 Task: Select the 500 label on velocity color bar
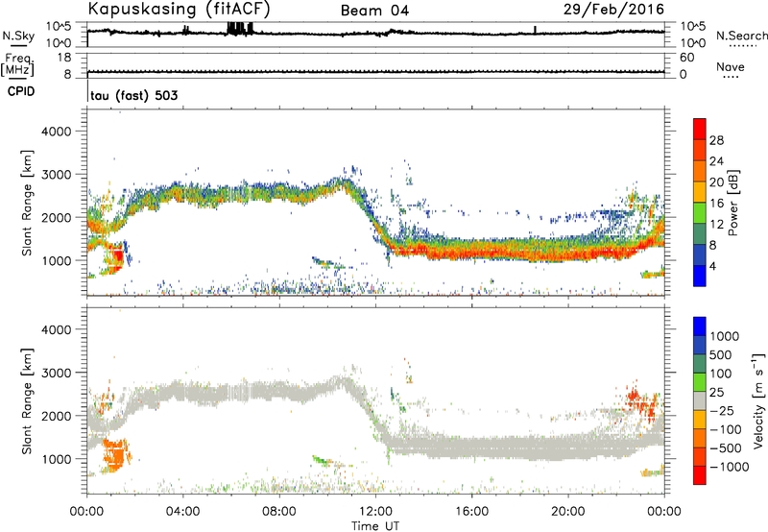720,354
